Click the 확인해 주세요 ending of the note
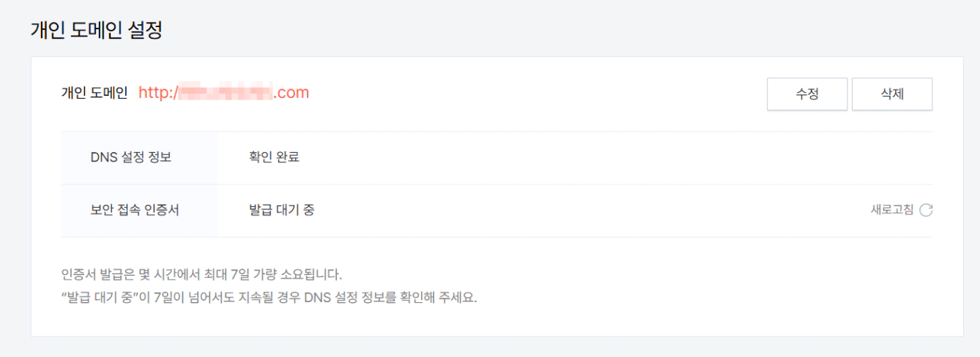This screenshot has height=357, width=980. [446, 298]
